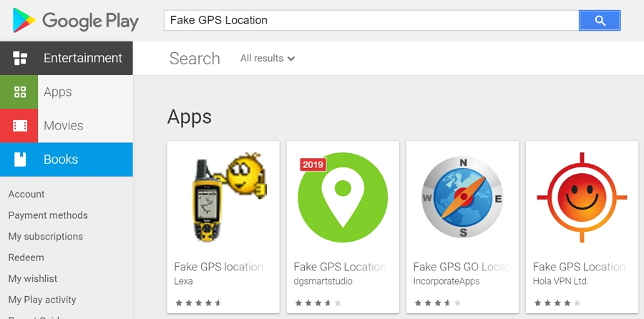644x319 pixels.
Task: Click the red Movies film icon
Action: (x=20, y=126)
